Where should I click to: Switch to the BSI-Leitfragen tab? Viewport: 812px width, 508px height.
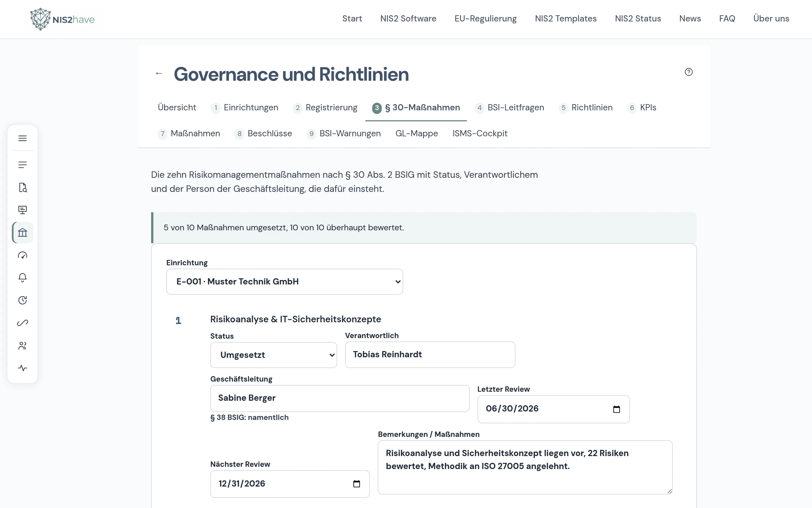point(509,108)
